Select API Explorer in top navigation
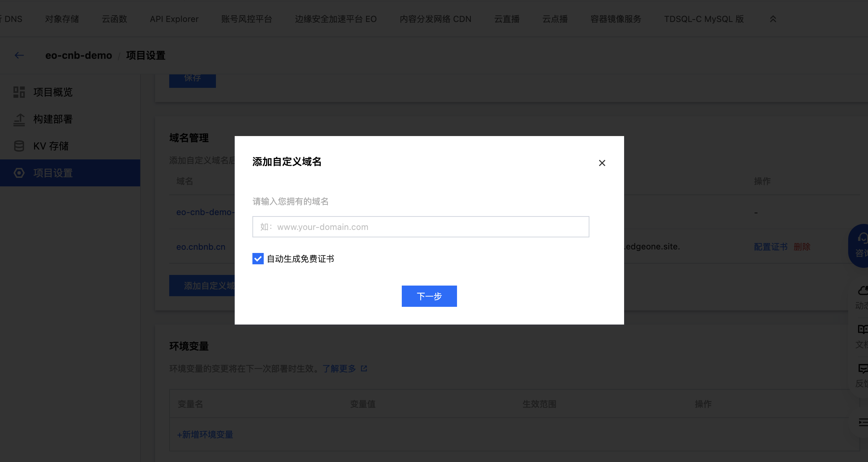Viewport: 868px width, 462px height. tap(174, 19)
